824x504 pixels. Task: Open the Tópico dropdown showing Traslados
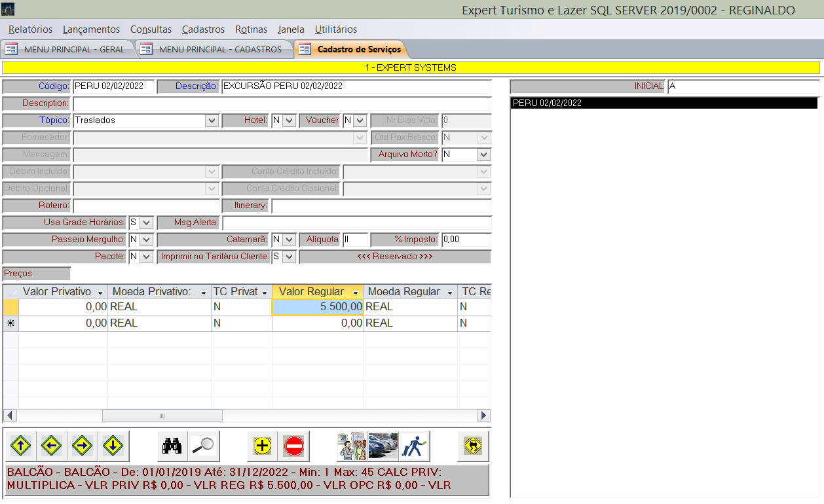[211, 120]
